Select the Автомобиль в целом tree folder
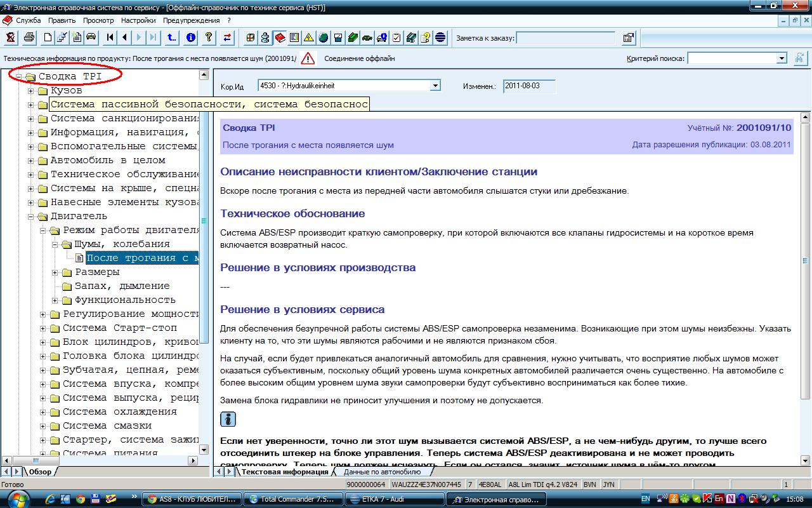Viewport: 812px width, 508px height. click(108, 161)
